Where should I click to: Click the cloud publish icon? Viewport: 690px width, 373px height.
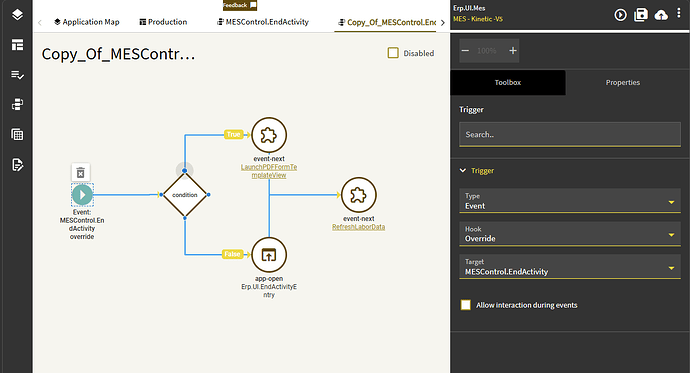(661, 15)
